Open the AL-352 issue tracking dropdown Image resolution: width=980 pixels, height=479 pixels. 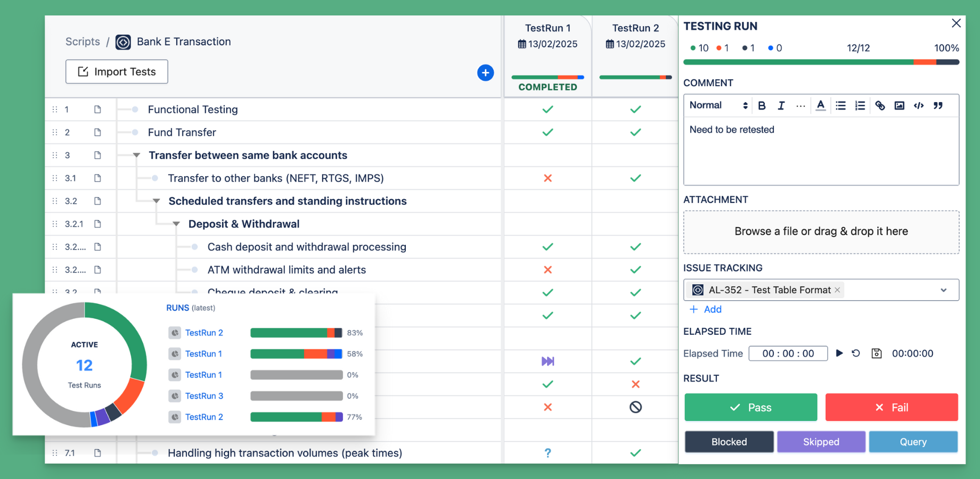pos(943,290)
